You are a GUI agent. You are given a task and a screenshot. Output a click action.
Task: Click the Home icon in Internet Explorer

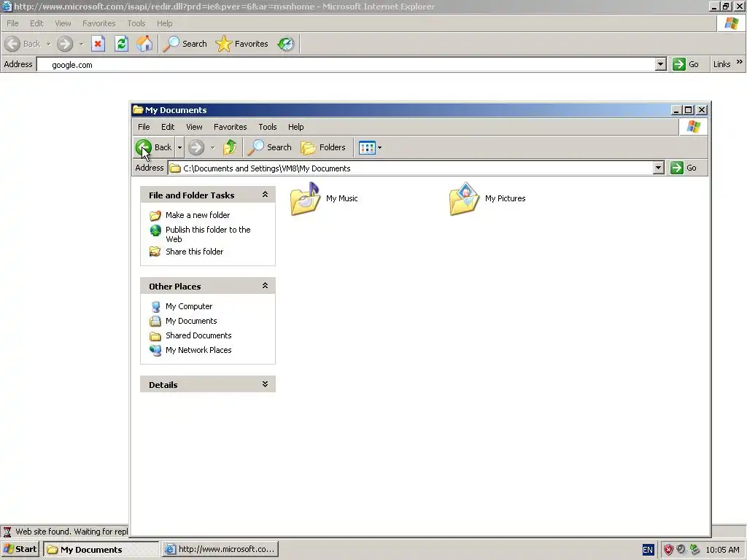(144, 44)
